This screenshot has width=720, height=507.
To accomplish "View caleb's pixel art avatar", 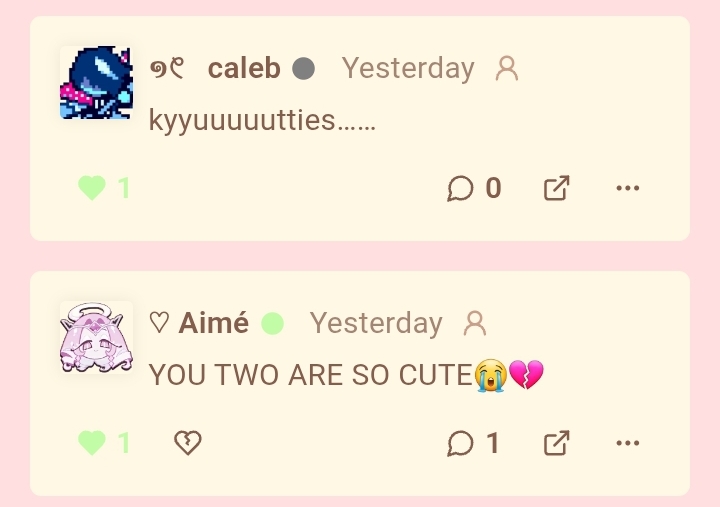I will tap(96, 83).
